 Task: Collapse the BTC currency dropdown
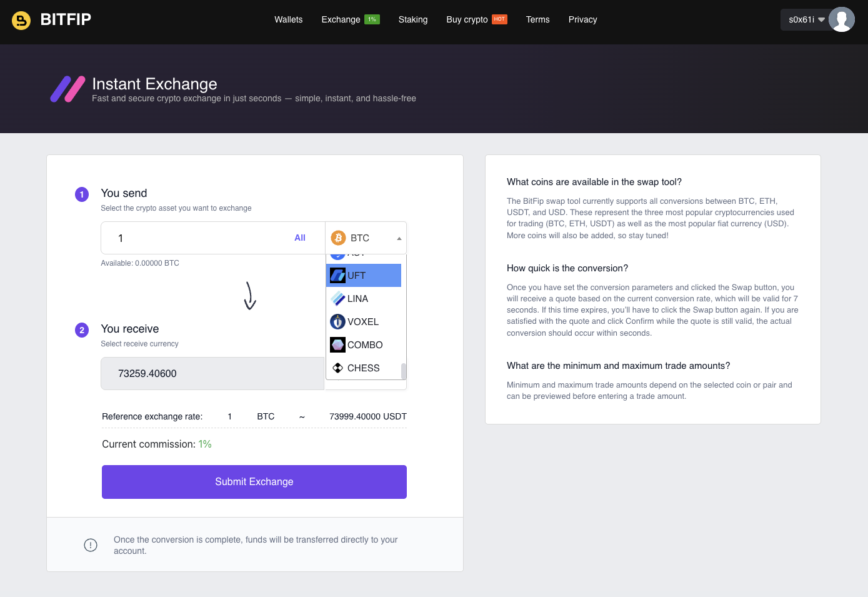[399, 238]
